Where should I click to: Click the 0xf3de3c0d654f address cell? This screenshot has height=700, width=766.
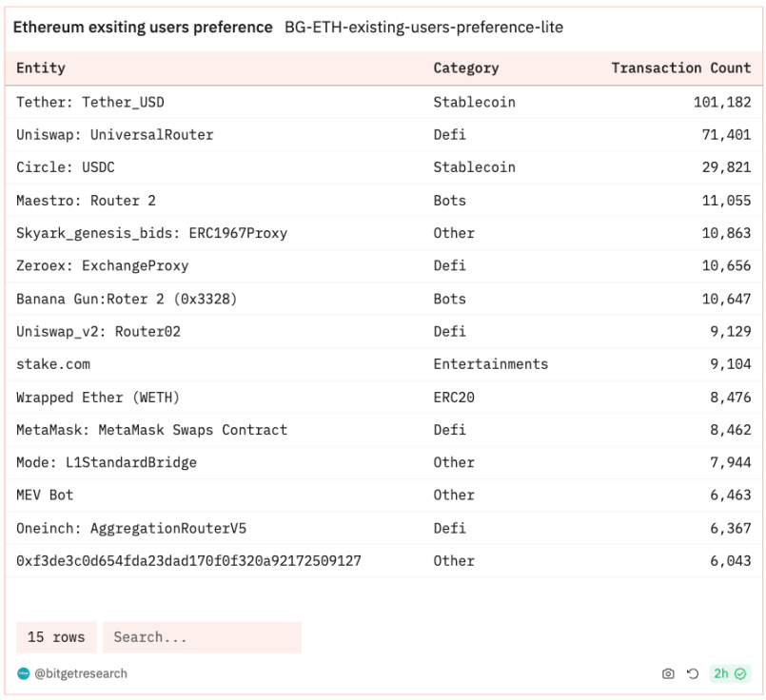[x=188, y=561]
